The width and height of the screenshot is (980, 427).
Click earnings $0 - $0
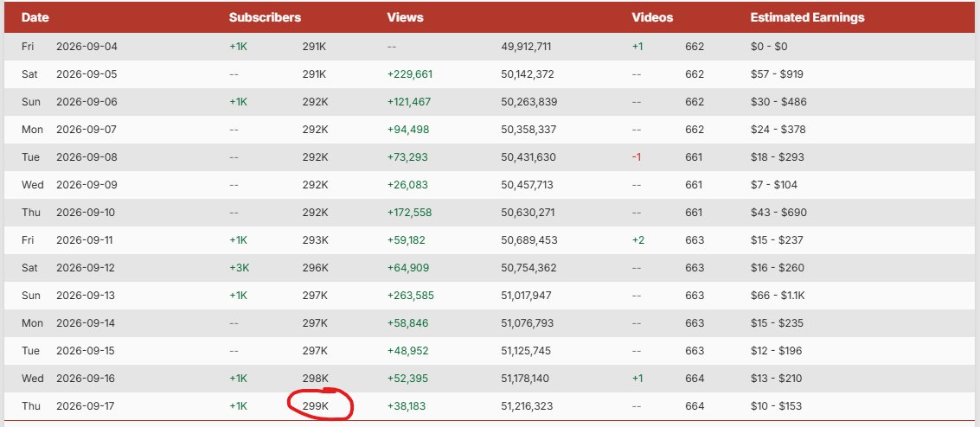770,47
